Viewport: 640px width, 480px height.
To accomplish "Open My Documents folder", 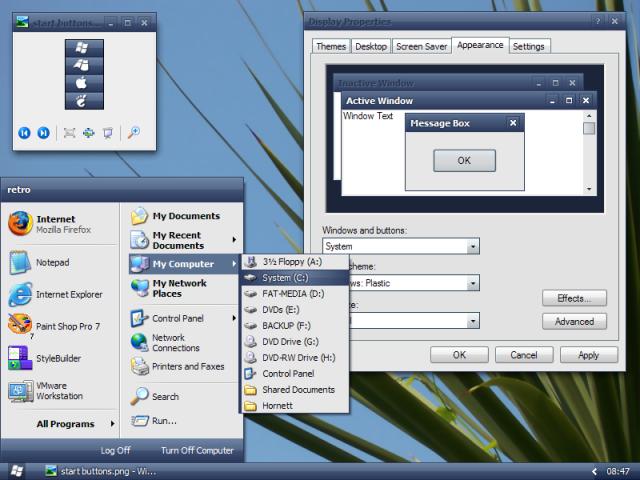I will click(184, 216).
